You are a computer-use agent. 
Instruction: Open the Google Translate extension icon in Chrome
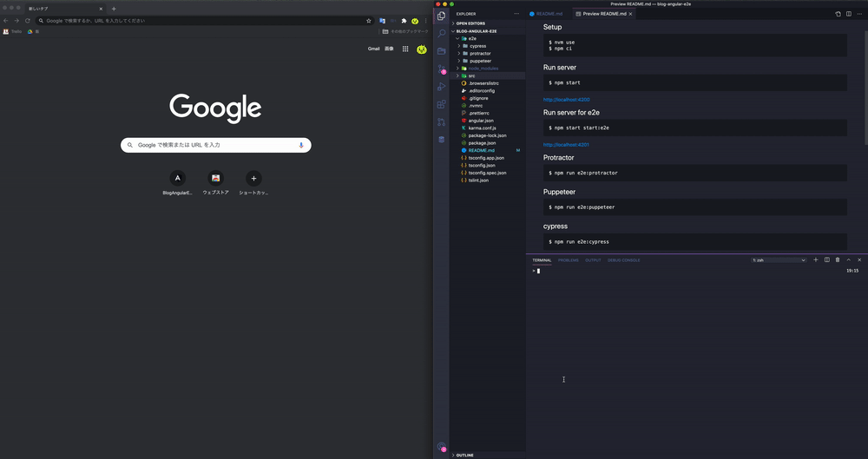click(x=382, y=21)
